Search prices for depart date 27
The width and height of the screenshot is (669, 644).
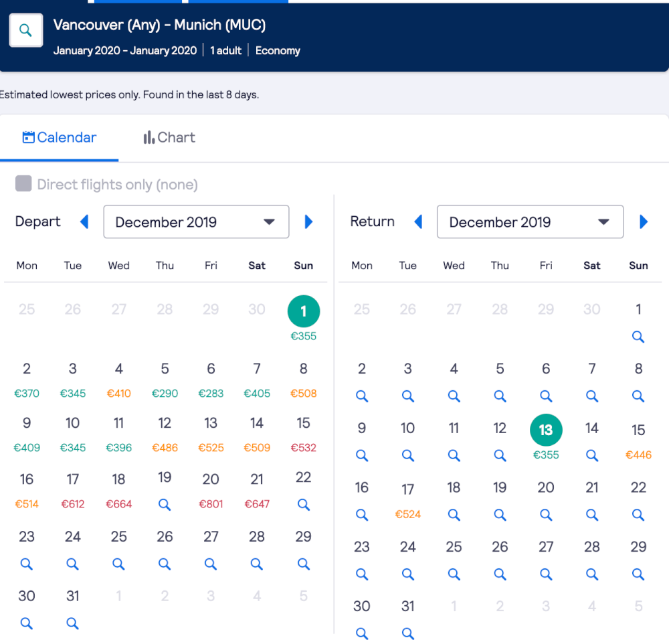[211, 564]
